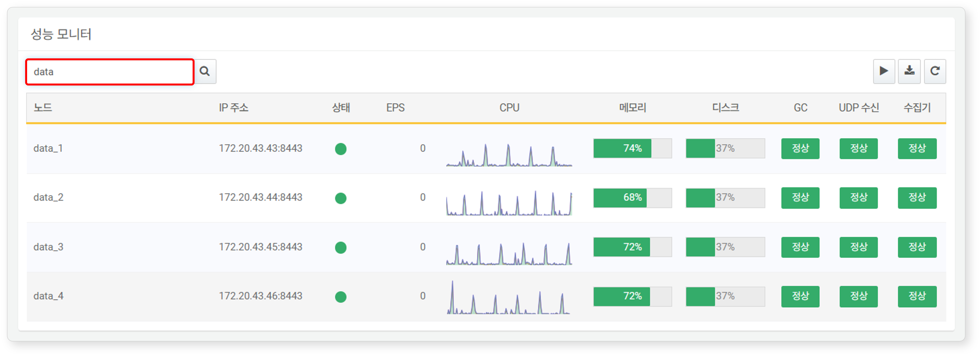Click the green status dot for data_3
980x356 pixels.
click(x=341, y=247)
